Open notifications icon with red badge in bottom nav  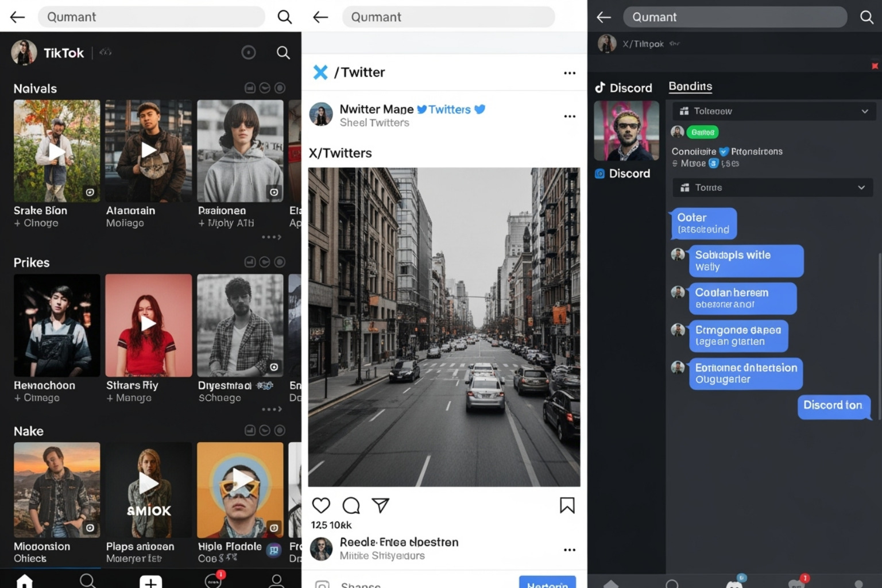(x=212, y=581)
